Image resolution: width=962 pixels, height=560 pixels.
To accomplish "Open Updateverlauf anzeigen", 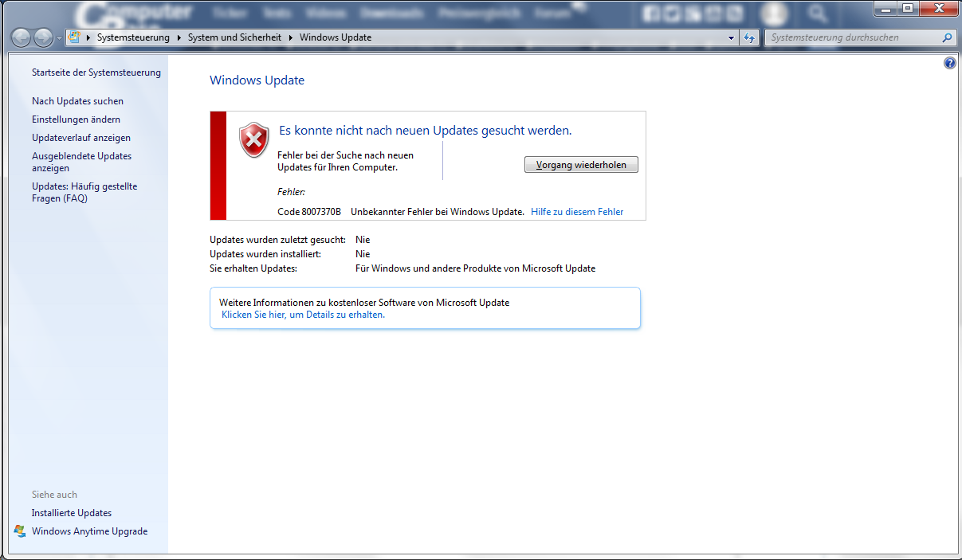I will click(x=81, y=138).
